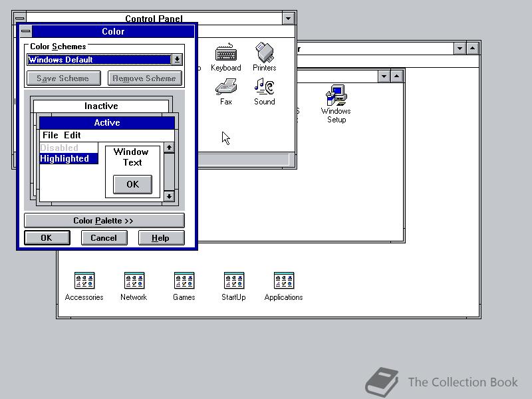532x399 pixels.
Task: Cancel the Color dialog
Action: pos(104,238)
